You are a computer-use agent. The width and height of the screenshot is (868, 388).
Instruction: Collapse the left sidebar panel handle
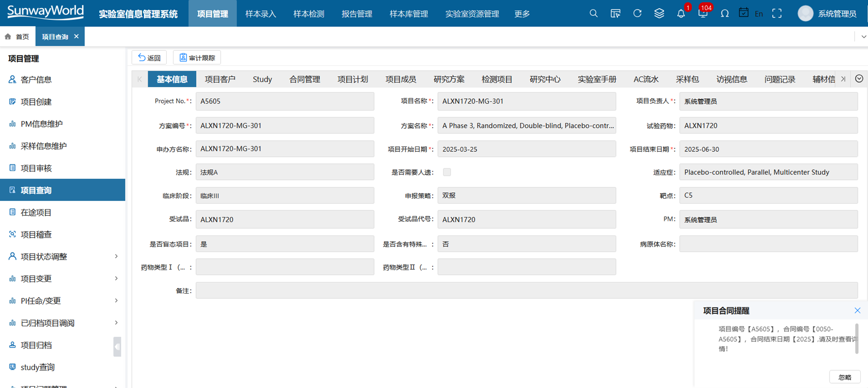coord(117,347)
